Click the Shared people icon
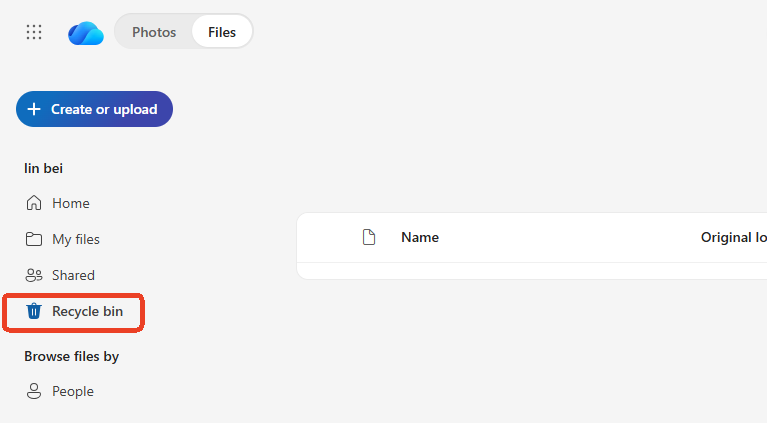The height and width of the screenshot is (423, 767). (34, 275)
